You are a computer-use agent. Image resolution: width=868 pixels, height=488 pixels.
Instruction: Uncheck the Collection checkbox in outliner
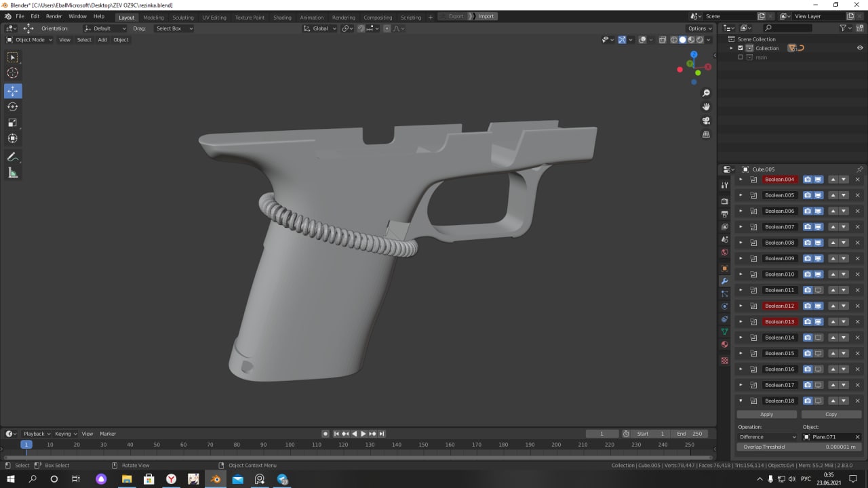pyautogui.click(x=741, y=48)
